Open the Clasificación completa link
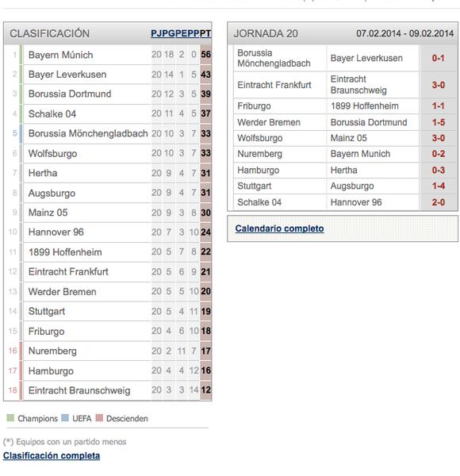The image size is (460, 476). click(x=52, y=455)
